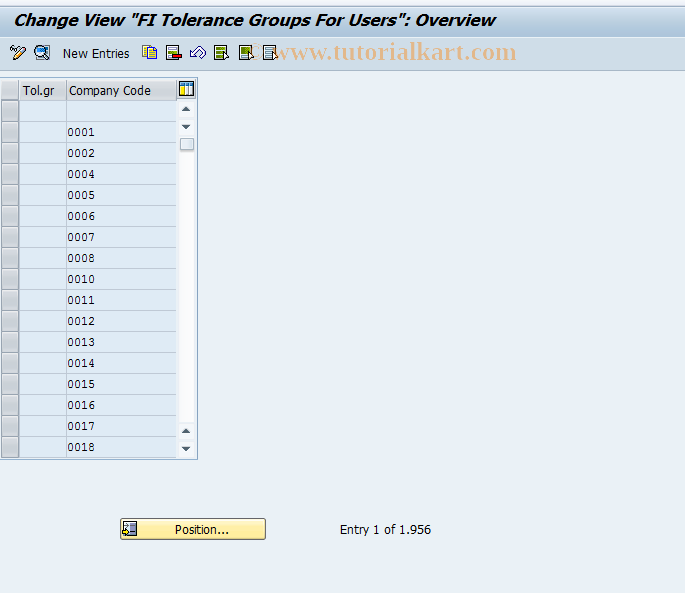Select row with company code 0011
Screen dimensions: 685x593
click(x=10, y=300)
